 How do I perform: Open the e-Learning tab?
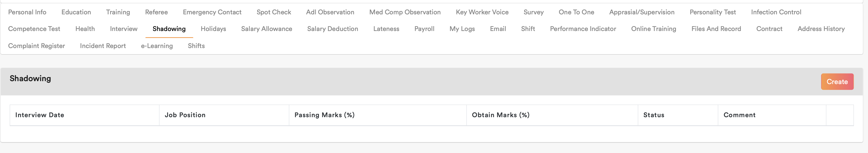point(157,46)
